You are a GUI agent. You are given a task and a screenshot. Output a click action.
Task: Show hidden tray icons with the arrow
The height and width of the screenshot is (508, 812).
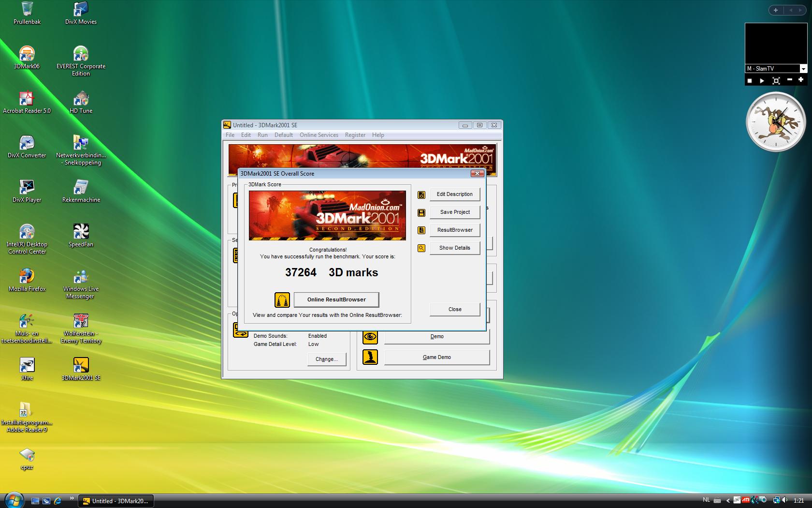point(728,501)
